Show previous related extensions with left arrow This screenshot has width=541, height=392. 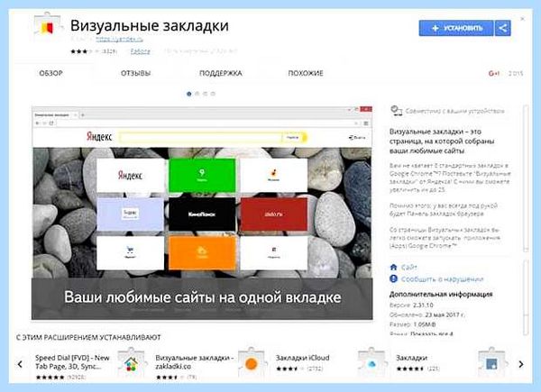pos(20,364)
